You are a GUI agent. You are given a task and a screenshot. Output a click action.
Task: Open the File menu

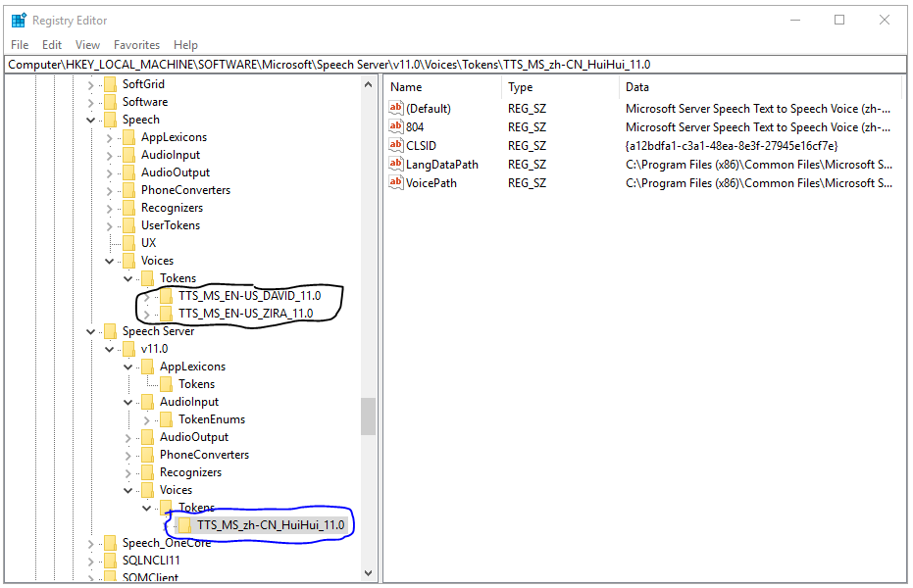point(20,45)
